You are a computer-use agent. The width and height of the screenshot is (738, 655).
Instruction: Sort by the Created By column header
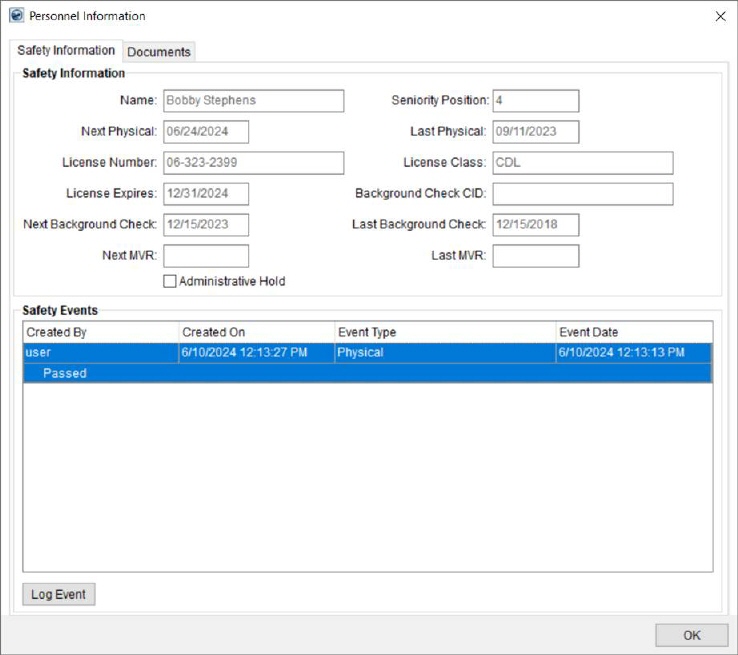pos(101,332)
